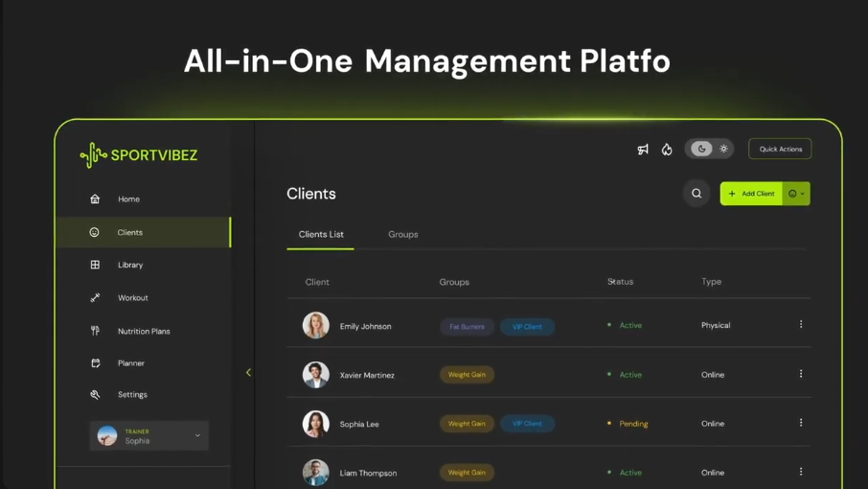The image size is (868, 489).
Task: Open three-dot menu for Xavier Martinez
Action: click(x=801, y=374)
